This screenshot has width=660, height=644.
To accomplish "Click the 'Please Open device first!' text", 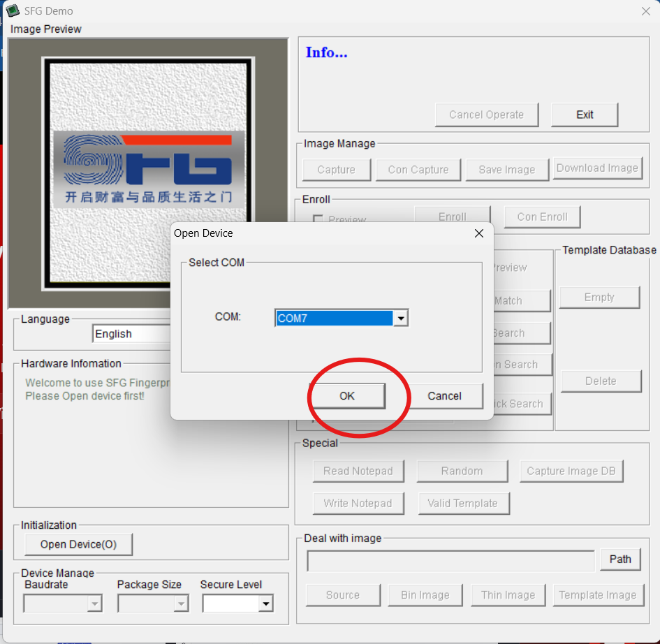I will coord(85,396).
